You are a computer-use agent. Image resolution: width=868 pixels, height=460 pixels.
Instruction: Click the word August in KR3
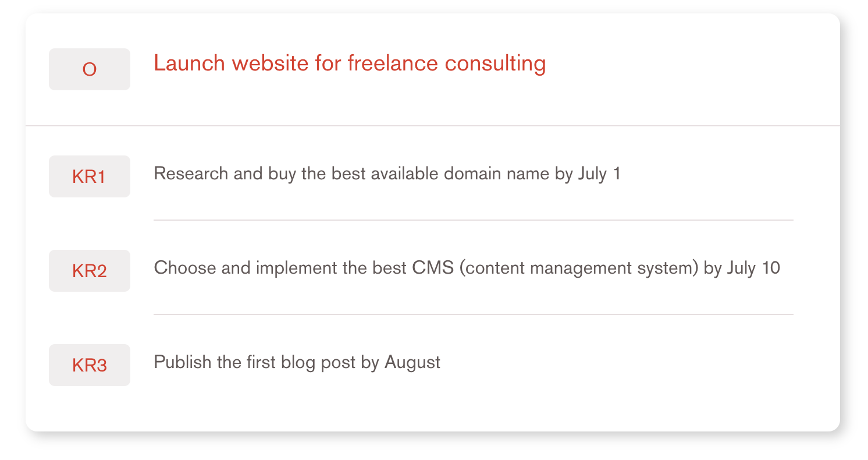[x=412, y=362]
